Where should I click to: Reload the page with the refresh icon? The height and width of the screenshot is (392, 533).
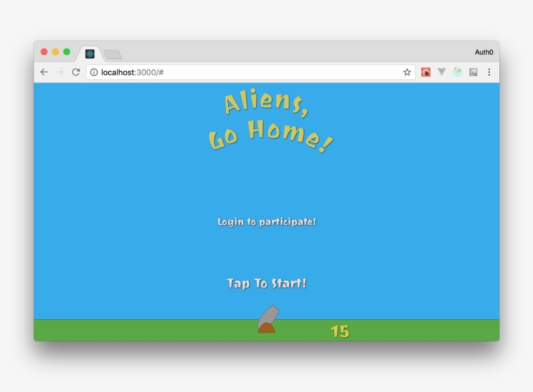(76, 72)
